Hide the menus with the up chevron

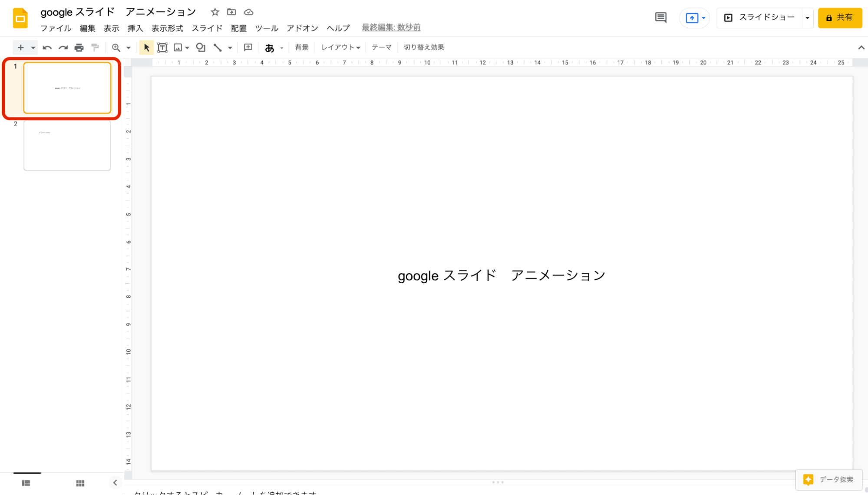pos(861,48)
